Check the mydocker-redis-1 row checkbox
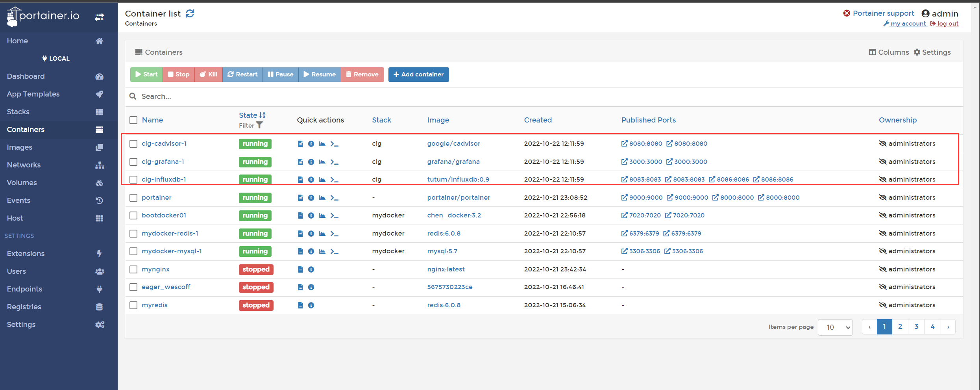 click(x=133, y=234)
